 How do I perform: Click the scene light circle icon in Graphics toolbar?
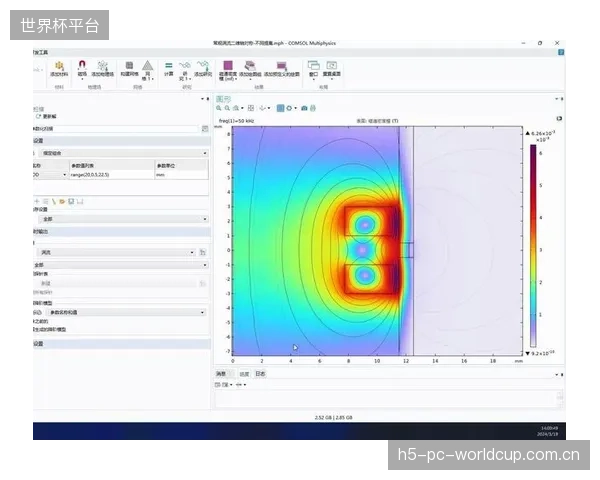(289, 108)
